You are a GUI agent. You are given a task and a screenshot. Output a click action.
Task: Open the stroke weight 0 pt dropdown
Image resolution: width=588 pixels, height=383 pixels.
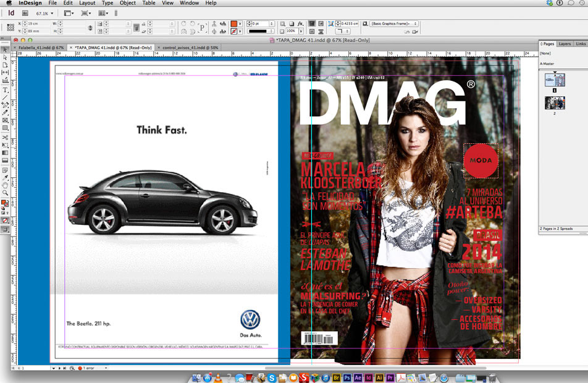272,23
